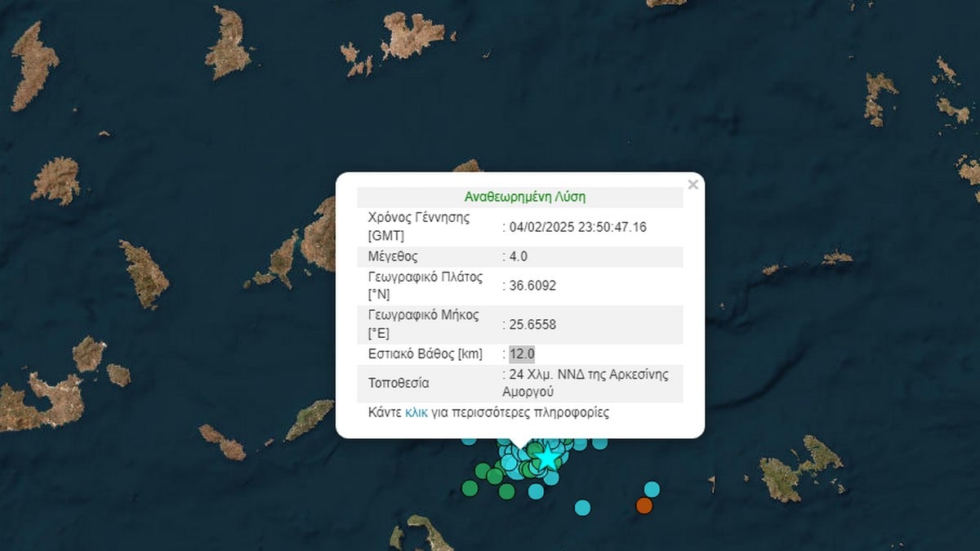Select the cyan marker directly above the orange one
The width and height of the screenshot is (980, 551).
[652, 489]
